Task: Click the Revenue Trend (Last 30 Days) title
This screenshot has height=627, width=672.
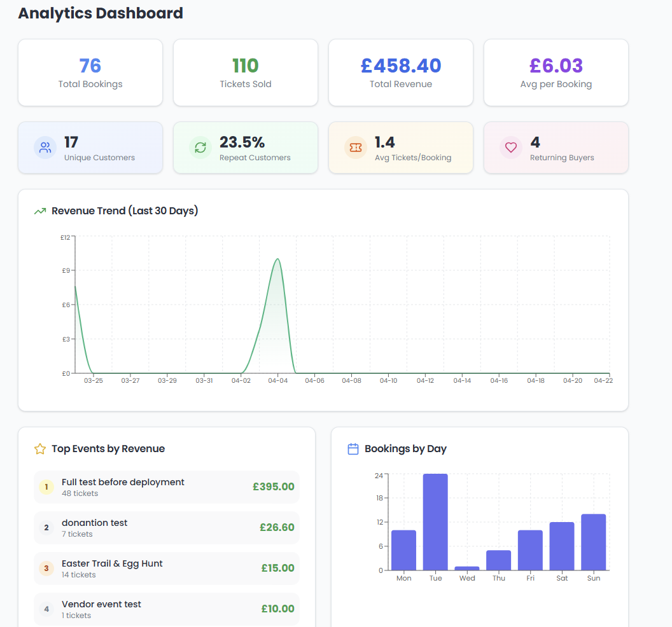Action: pos(125,210)
